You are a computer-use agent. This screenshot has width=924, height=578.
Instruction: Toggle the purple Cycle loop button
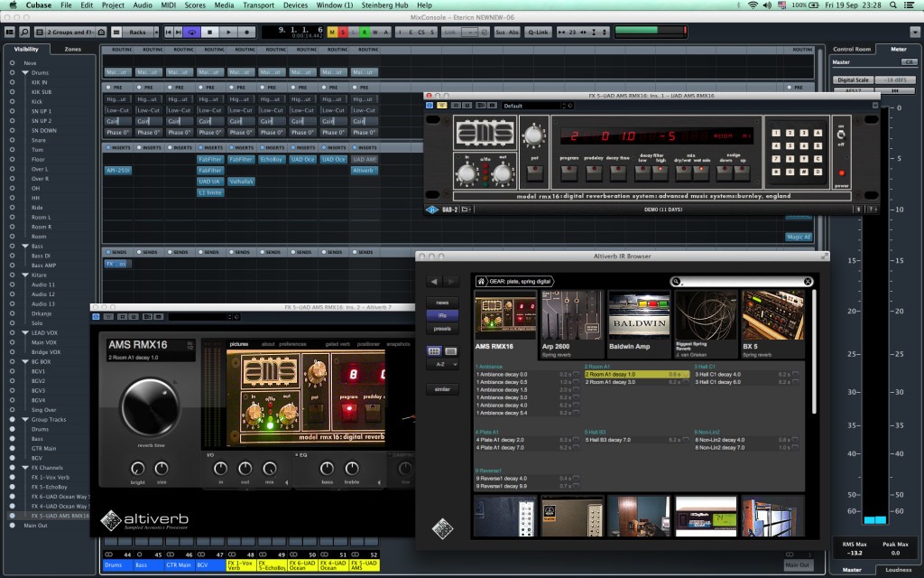(191, 32)
